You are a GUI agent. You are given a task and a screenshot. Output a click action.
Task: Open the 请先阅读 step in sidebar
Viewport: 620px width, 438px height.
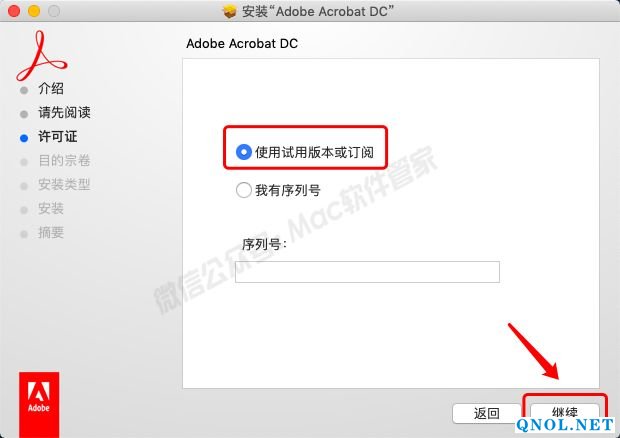[64, 113]
